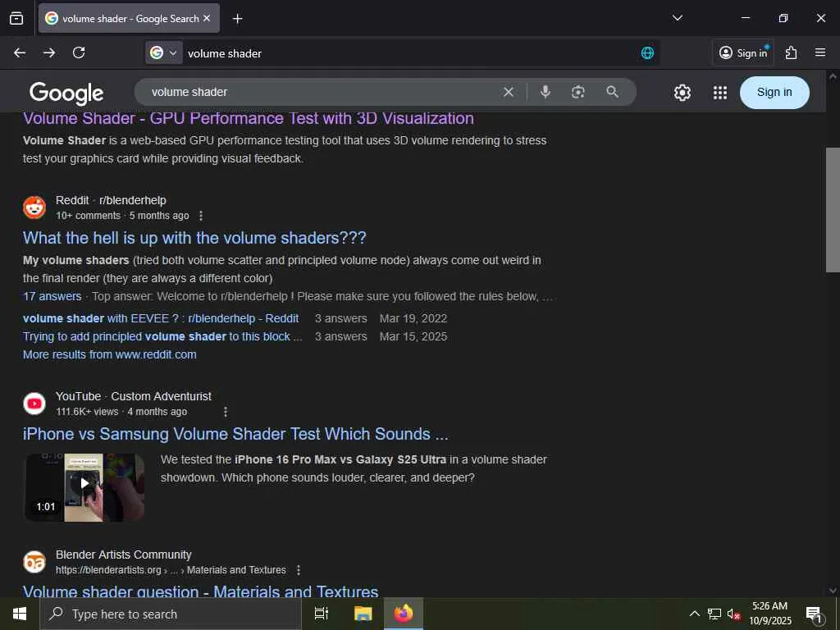Open a new browser tab
The height and width of the screenshot is (630, 840).
(x=237, y=19)
